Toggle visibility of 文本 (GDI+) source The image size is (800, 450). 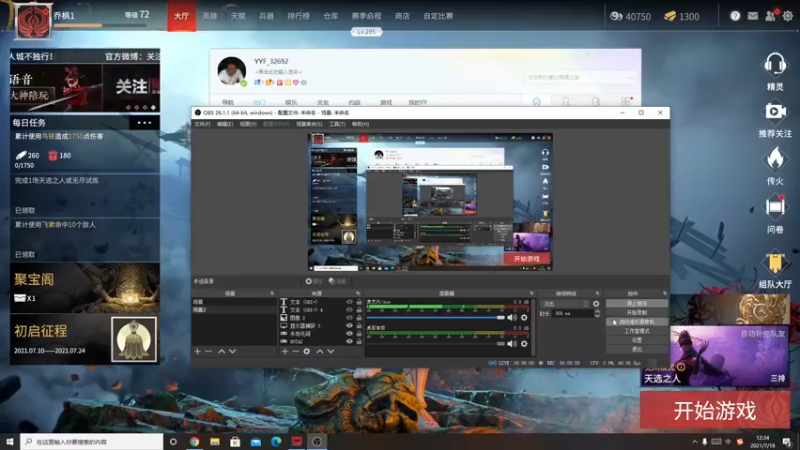349,302
